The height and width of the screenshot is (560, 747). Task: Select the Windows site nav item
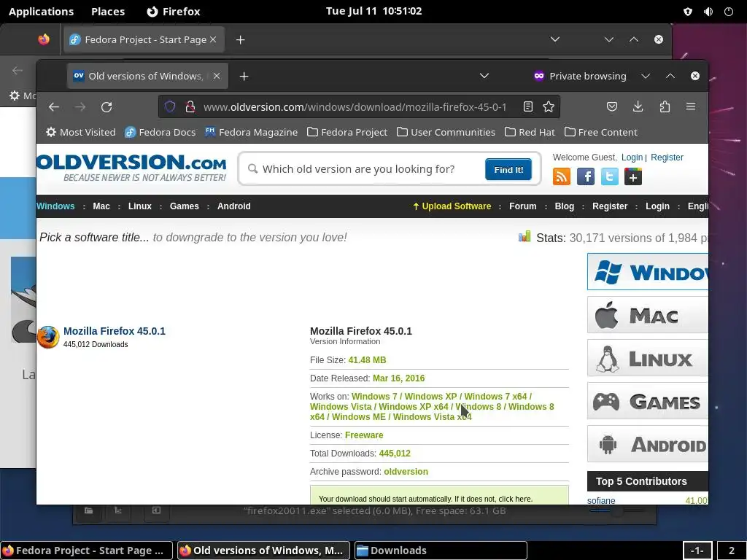[x=55, y=206]
